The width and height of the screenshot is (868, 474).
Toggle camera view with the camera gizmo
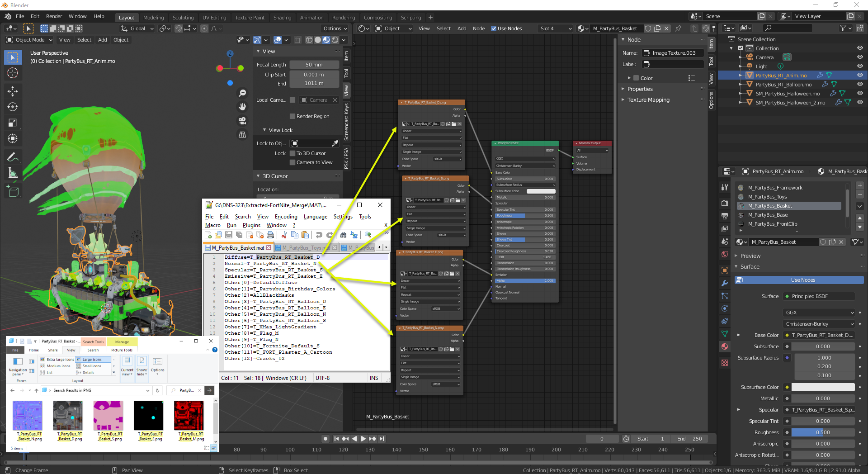pos(243,121)
